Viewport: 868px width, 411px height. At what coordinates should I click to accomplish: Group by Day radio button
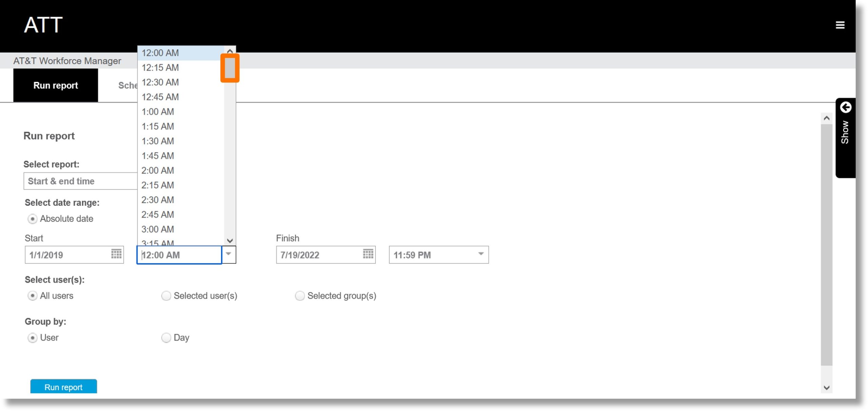(x=166, y=338)
